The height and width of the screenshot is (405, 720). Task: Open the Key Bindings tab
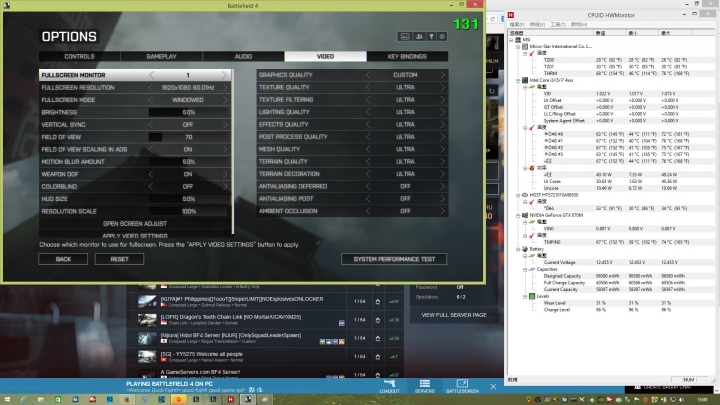tap(407, 56)
